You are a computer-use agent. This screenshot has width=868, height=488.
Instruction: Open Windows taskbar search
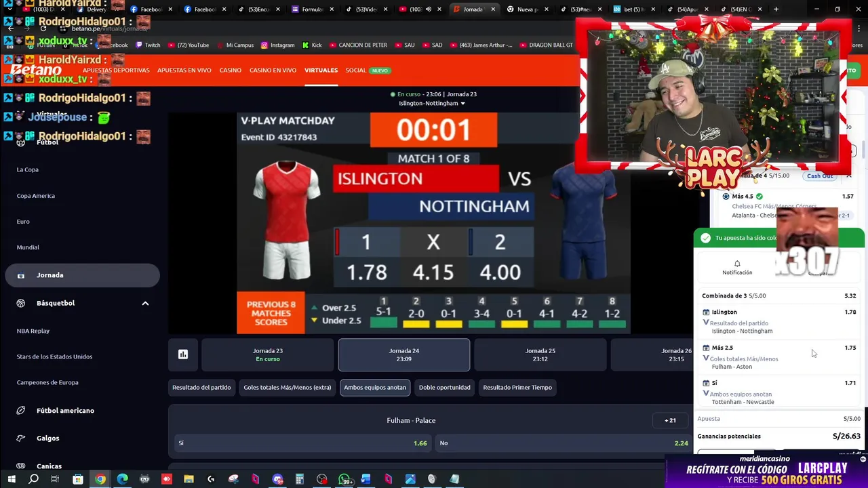pyautogui.click(x=33, y=479)
